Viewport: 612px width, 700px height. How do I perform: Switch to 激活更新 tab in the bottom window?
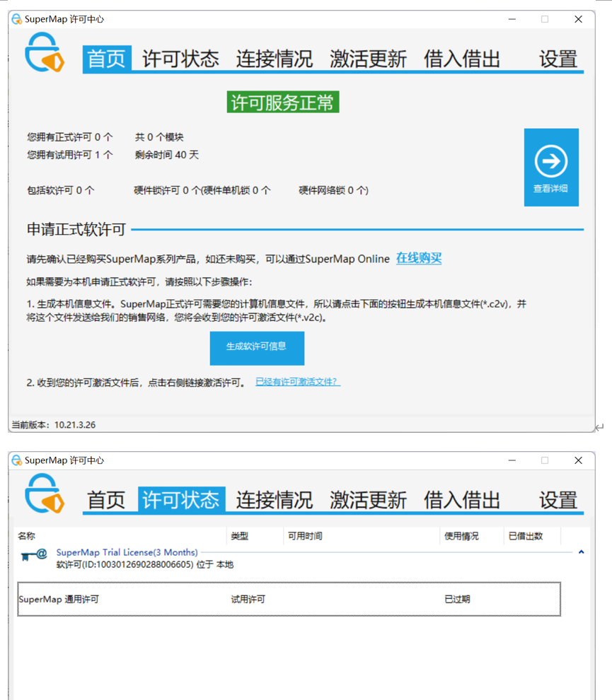368,500
